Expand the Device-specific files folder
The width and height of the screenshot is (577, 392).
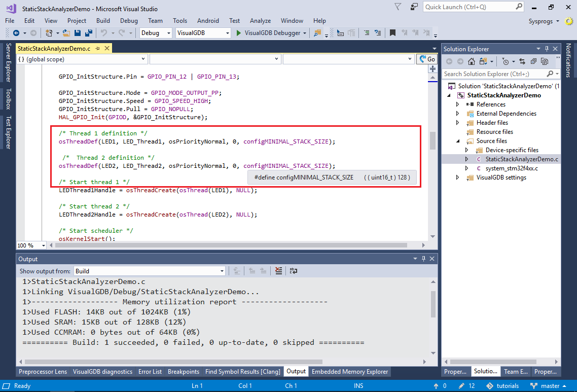(x=467, y=150)
